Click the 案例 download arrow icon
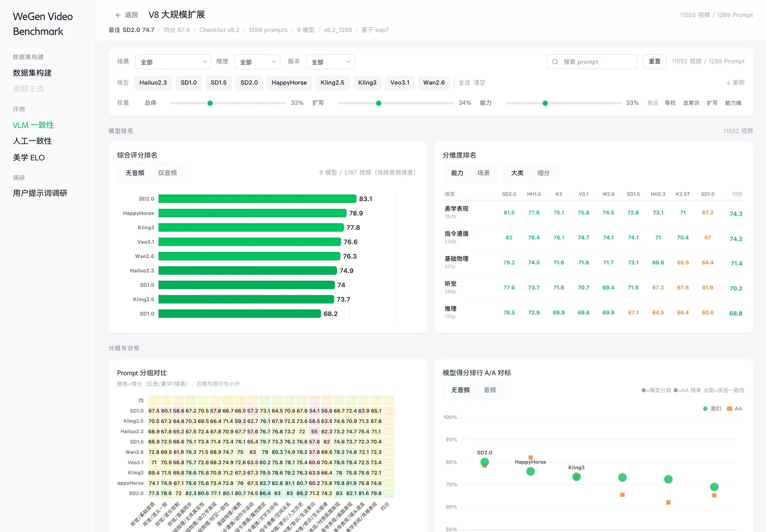The height and width of the screenshot is (532, 766). coord(728,83)
